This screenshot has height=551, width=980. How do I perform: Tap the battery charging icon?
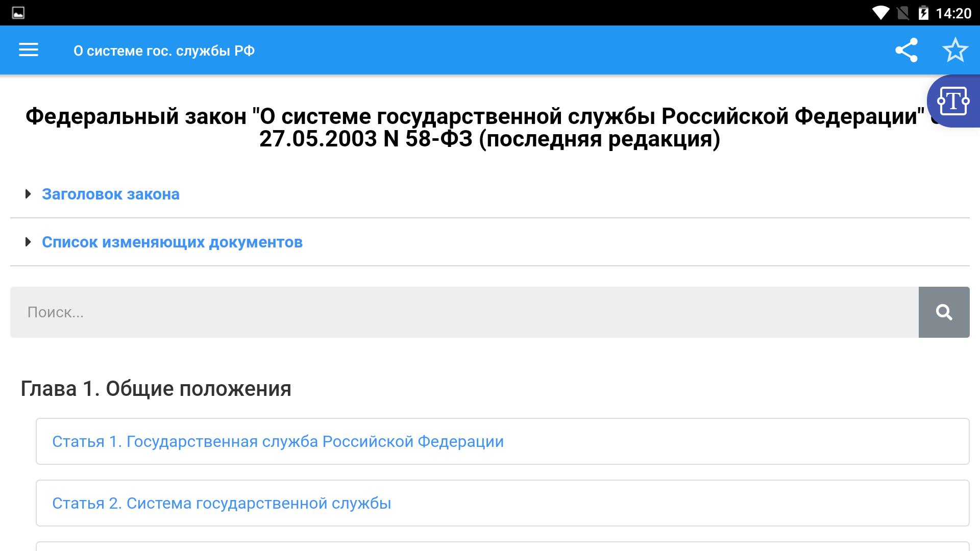coord(923,13)
